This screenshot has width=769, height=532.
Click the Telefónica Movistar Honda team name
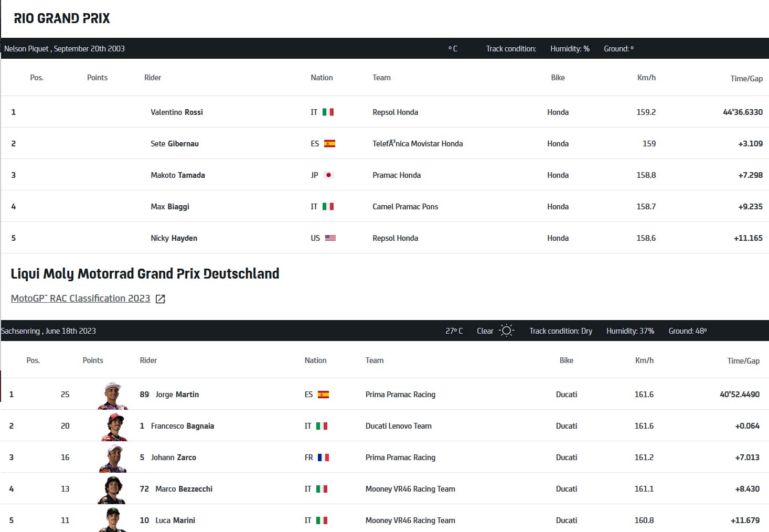click(418, 144)
